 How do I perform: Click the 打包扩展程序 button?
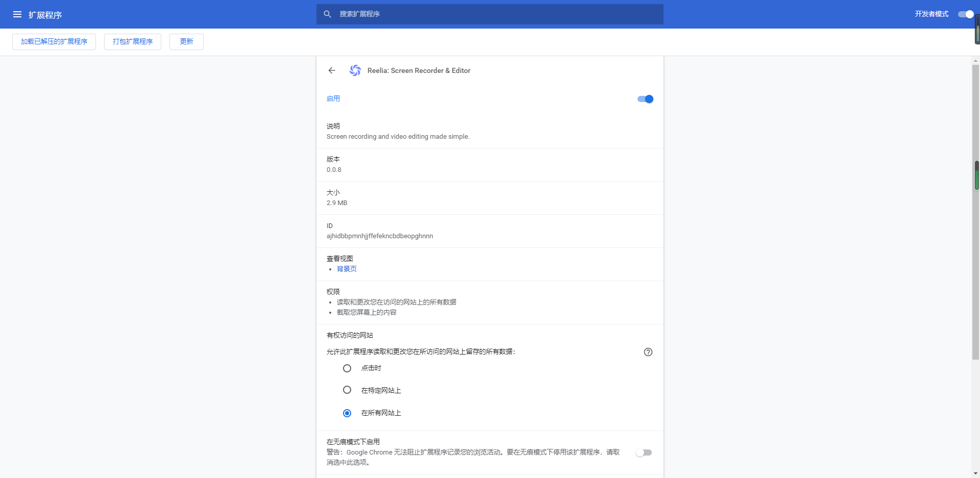point(132,41)
